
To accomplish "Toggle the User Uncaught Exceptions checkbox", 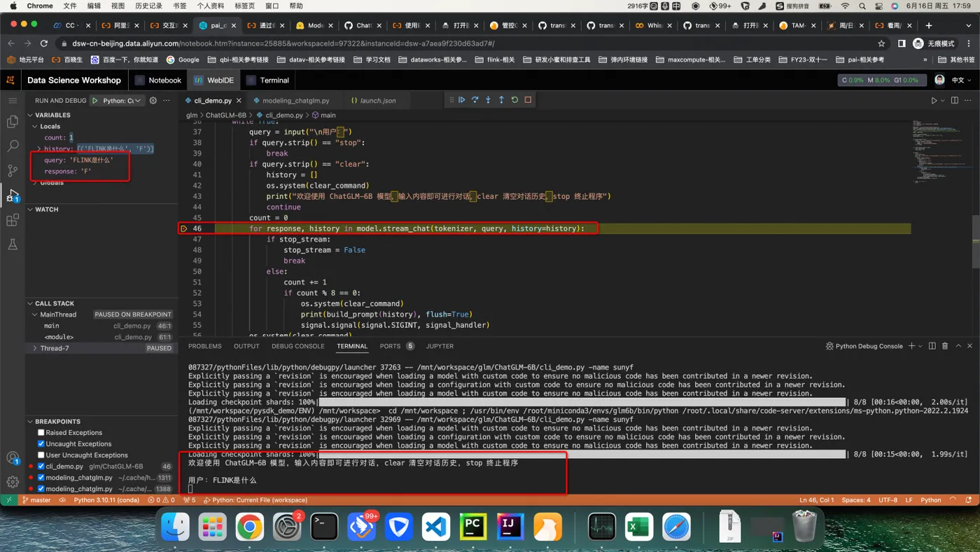I will (x=41, y=455).
